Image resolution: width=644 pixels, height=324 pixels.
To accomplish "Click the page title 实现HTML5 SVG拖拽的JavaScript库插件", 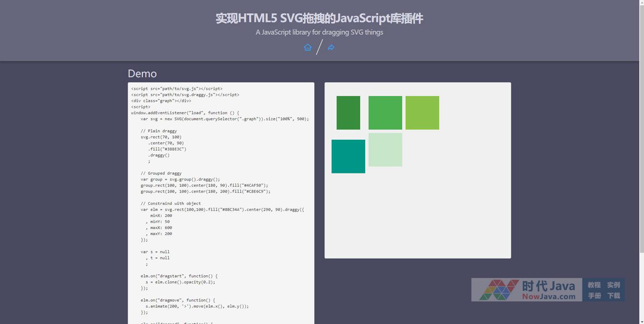I will click(x=320, y=18).
